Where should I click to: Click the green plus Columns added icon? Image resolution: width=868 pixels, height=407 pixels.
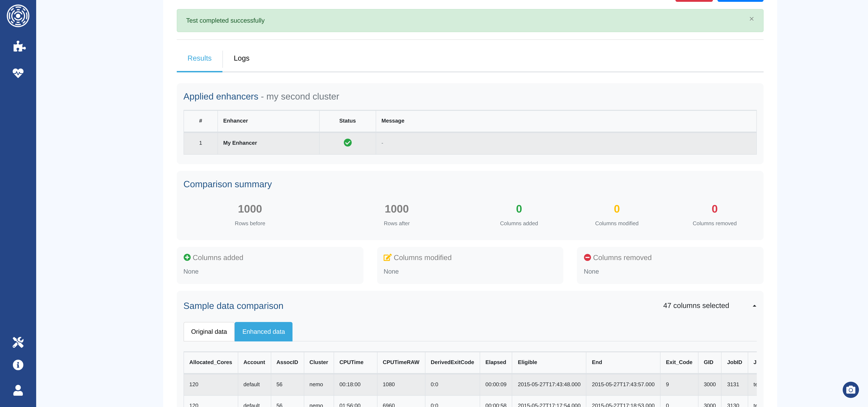[x=187, y=257]
